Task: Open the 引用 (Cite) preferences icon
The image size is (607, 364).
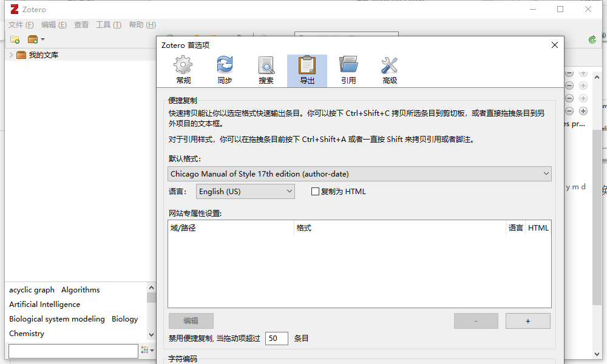Action: tap(348, 69)
